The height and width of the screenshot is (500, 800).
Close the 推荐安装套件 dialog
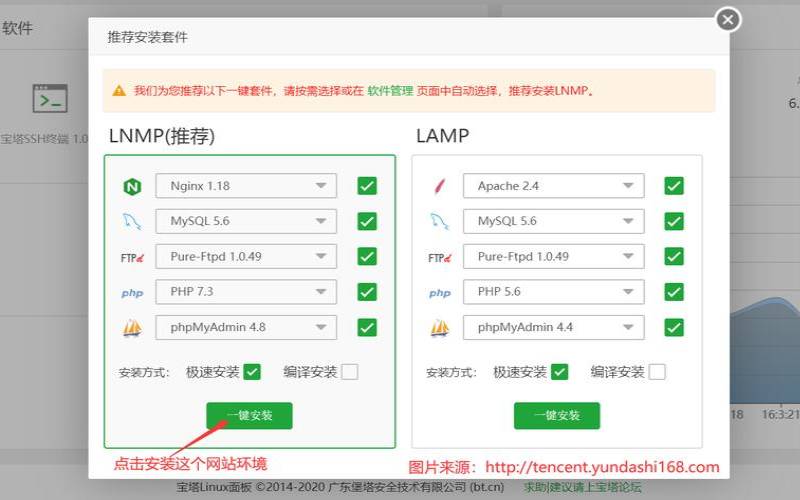coord(728,20)
